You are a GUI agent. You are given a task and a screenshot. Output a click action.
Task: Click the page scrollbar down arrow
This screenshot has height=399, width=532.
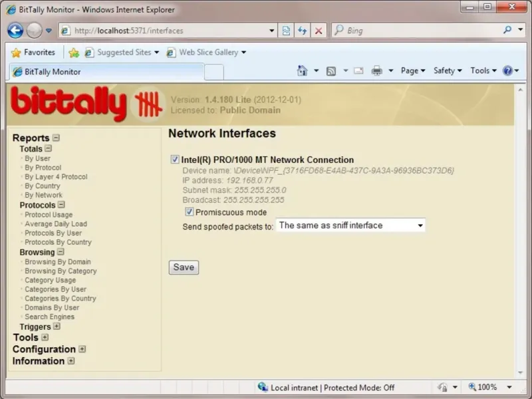pyautogui.click(x=521, y=372)
